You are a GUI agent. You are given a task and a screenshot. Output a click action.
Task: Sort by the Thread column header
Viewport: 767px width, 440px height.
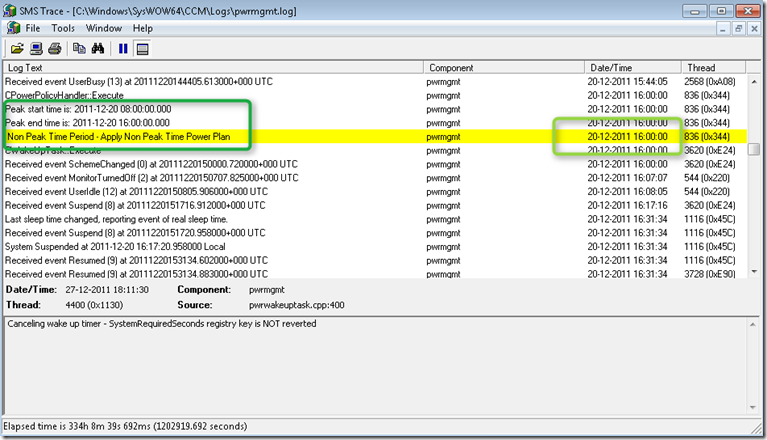pyautogui.click(x=714, y=67)
